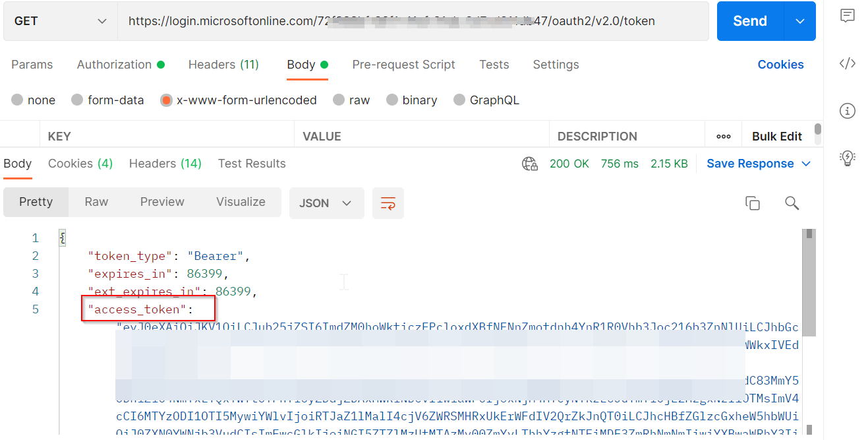Click the network globe lock icon
868x440 pixels.
pyautogui.click(x=530, y=164)
